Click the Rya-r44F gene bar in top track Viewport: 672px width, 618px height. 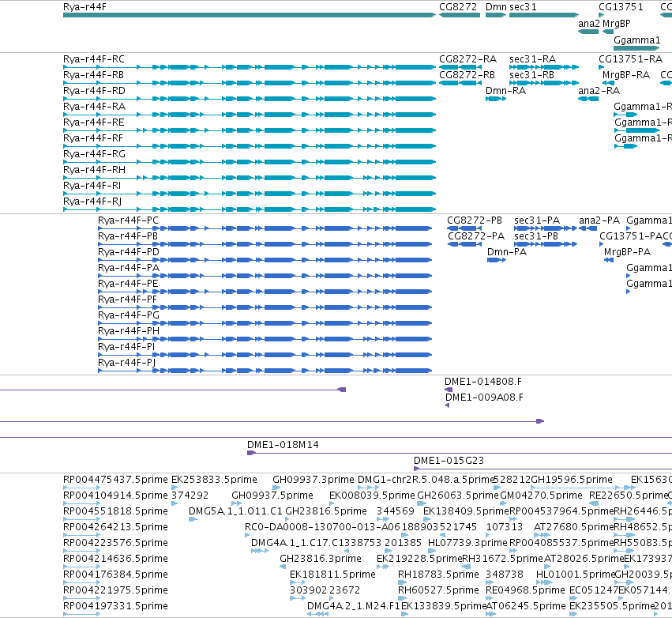tap(250, 15)
